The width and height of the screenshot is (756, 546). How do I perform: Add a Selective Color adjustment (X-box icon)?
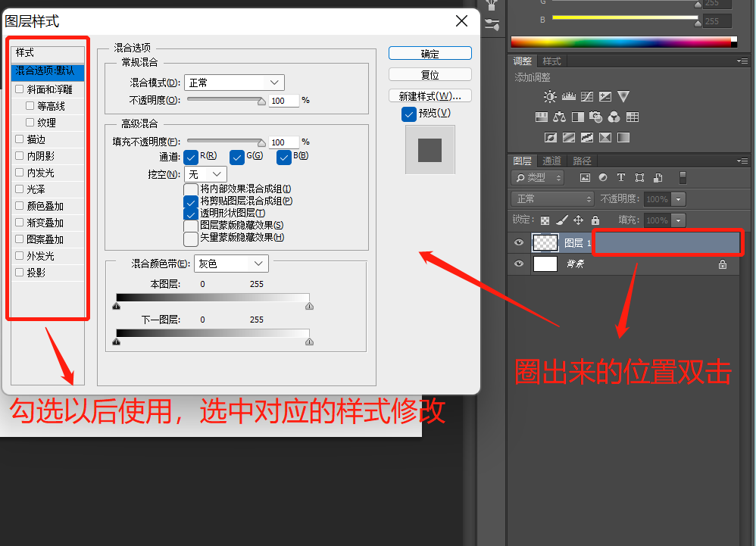(x=605, y=137)
